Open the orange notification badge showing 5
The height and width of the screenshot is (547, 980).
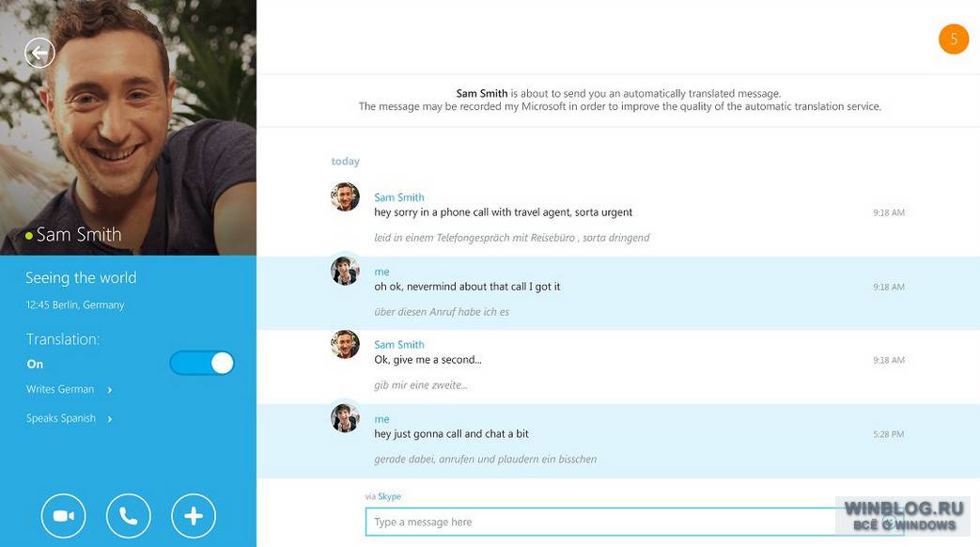click(x=954, y=39)
